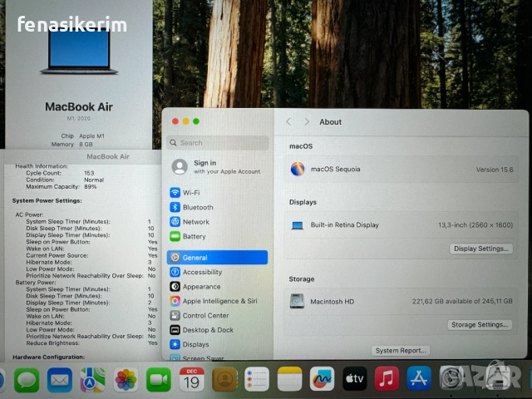Click Macintosh HD storage row

click(x=401, y=301)
